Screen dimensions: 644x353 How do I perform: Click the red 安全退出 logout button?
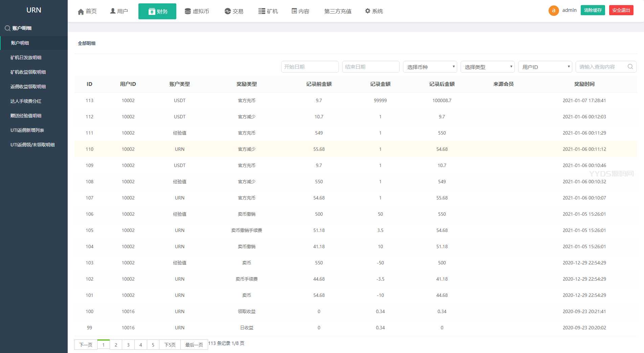pos(621,10)
